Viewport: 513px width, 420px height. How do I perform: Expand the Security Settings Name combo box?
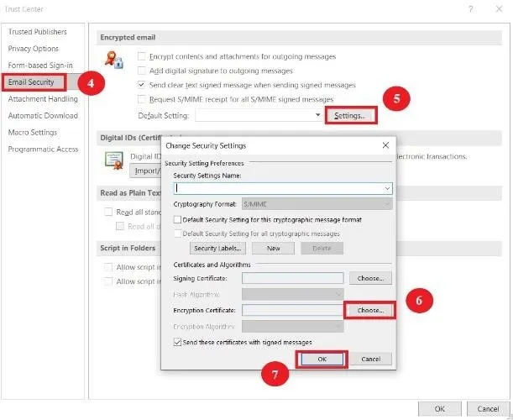pos(388,189)
